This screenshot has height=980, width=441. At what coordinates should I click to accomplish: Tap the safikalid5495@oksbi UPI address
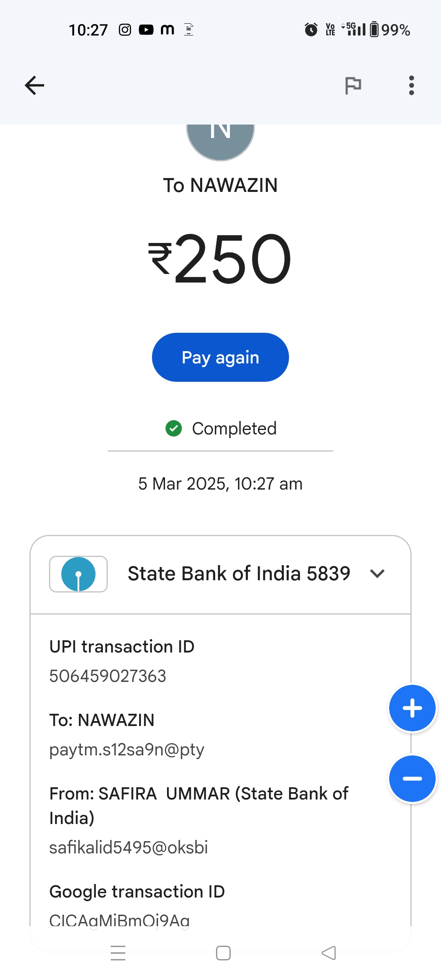[x=129, y=848]
